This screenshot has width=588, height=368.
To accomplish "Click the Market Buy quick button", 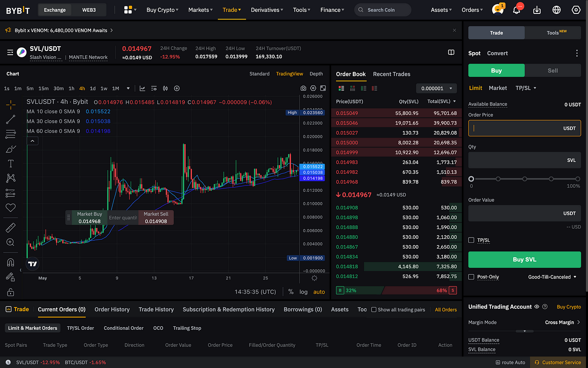I will 89,217.
